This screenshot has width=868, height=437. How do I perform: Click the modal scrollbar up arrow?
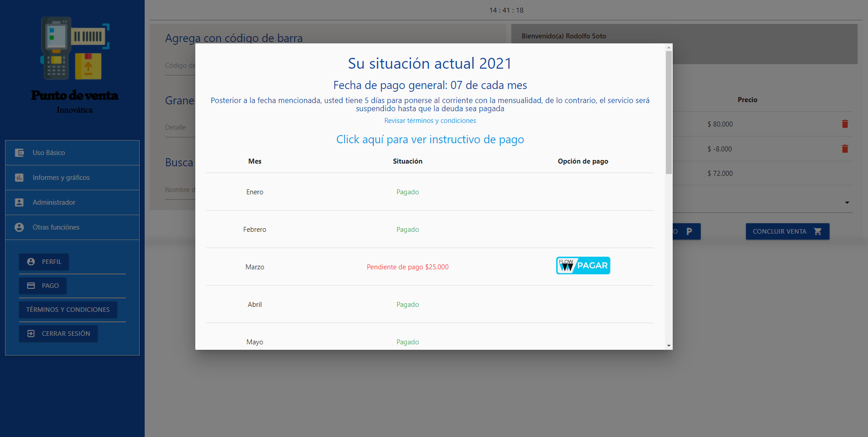pyautogui.click(x=669, y=47)
